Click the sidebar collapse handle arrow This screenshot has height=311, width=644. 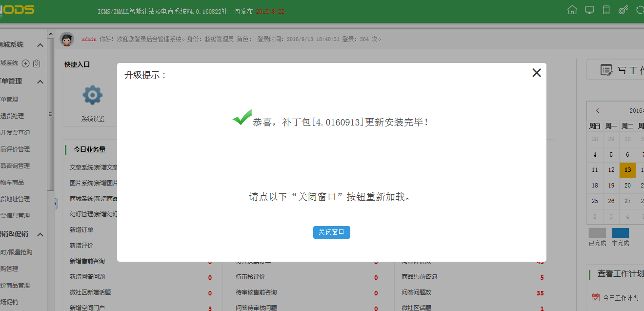pyautogui.click(x=56, y=203)
